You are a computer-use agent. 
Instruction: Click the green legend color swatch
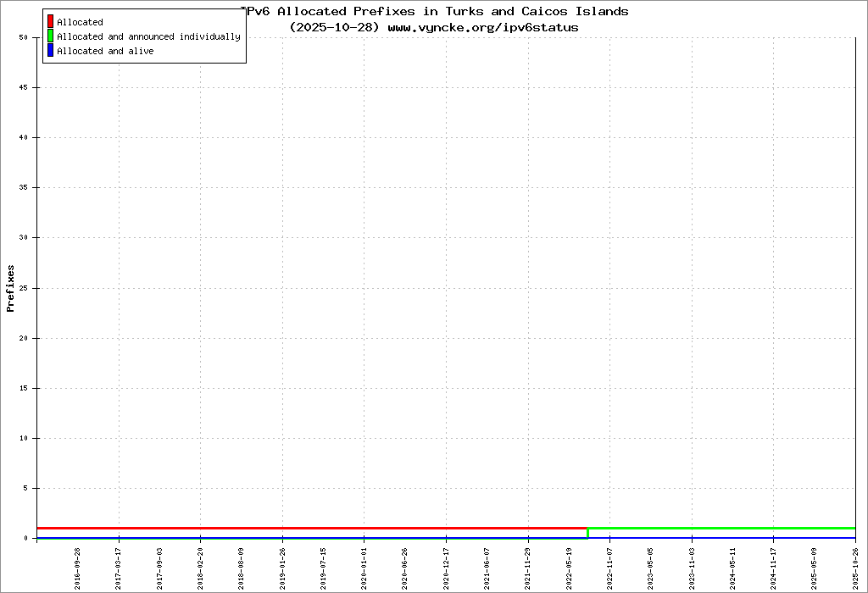coord(51,36)
